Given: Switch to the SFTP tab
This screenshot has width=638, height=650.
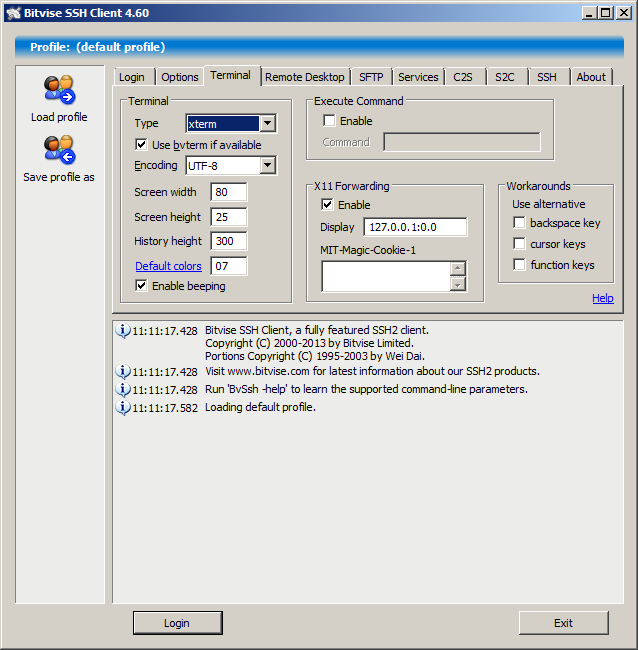Looking at the screenshot, I should tap(371, 77).
